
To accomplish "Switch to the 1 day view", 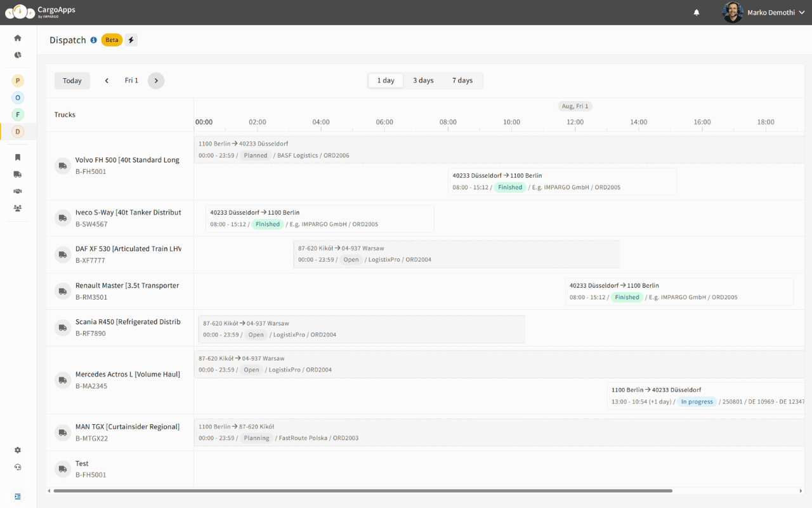I will click(x=385, y=80).
